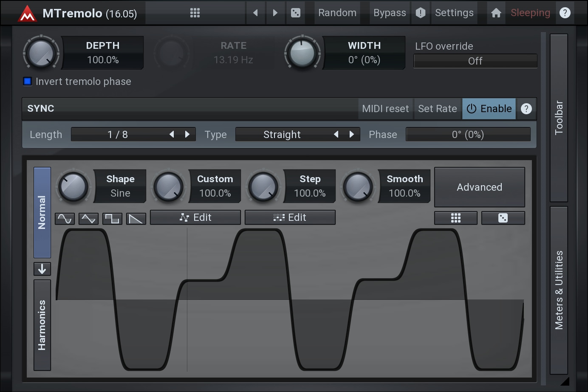Click the dice randomize icon in title bar
Viewport: 588px width, 392px height.
[296, 13]
